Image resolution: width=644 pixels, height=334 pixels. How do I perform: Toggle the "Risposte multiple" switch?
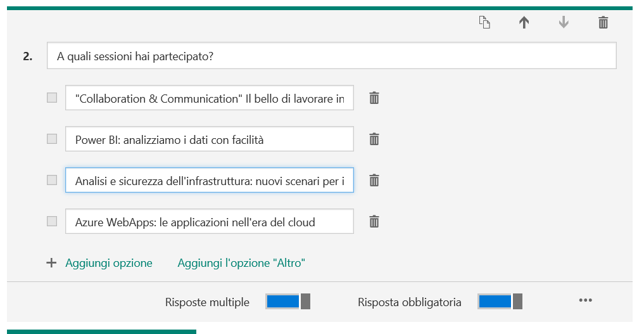[288, 302]
